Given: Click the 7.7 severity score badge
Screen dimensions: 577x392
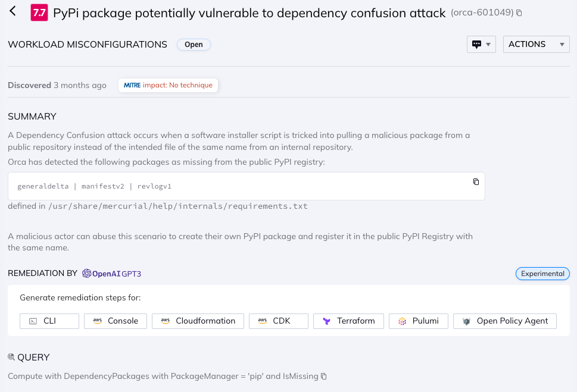Looking at the screenshot, I should (x=40, y=12).
